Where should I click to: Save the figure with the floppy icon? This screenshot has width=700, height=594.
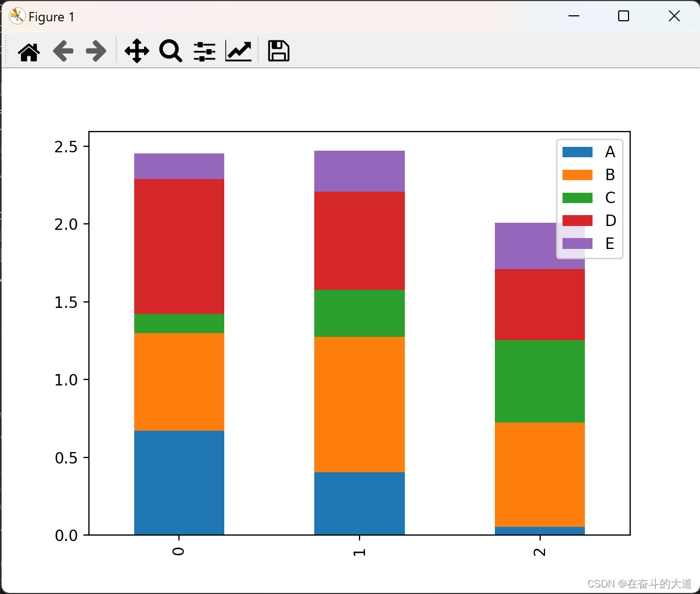(278, 51)
